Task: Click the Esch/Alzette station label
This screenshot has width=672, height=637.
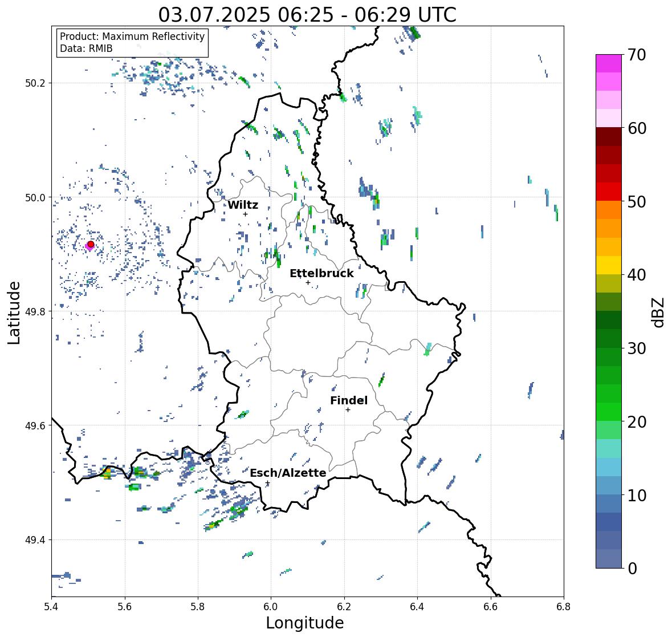Action: click(x=288, y=473)
